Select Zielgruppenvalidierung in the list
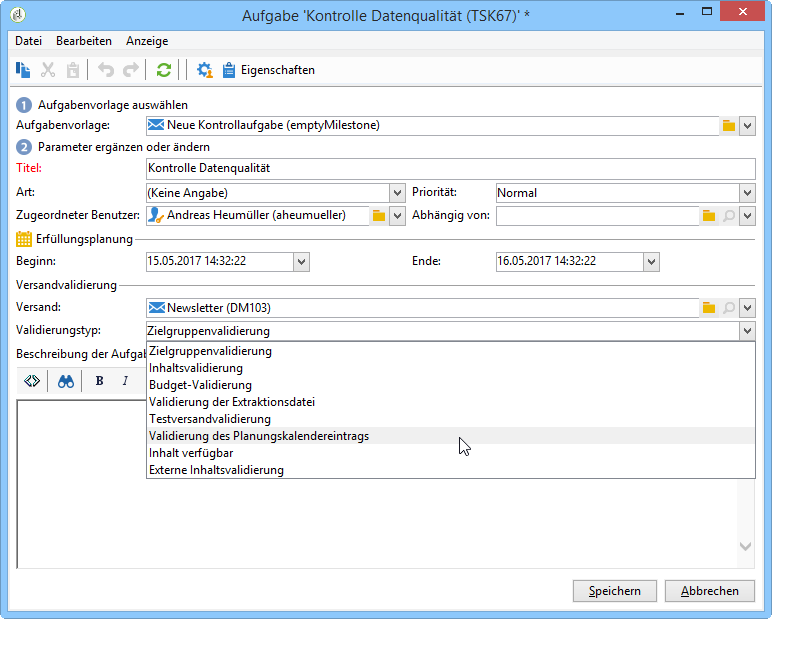804x651 pixels. tap(451, 351)
